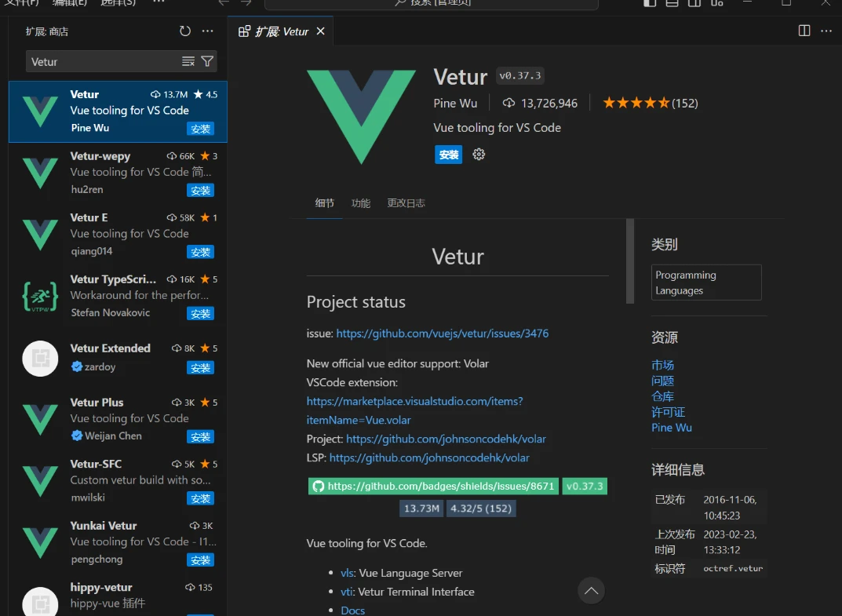
Task: Install Vetur from the detail page
Action: (448, 155)
